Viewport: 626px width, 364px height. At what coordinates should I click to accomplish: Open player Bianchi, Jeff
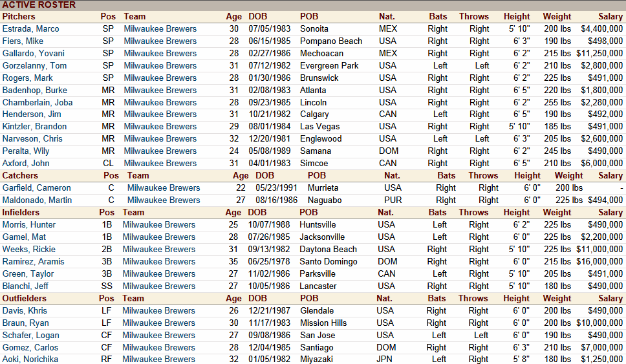(x=25, y=286)
